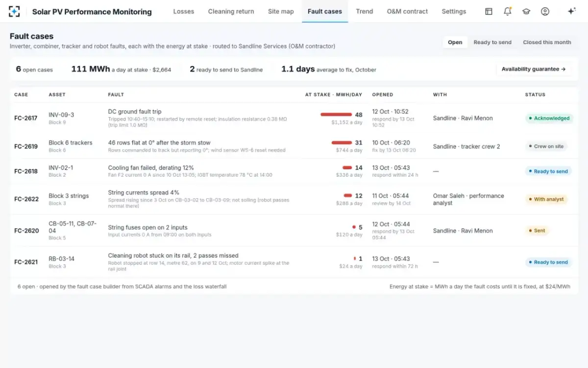Image resolution: width=588 pixels, height=368 pixels.
Task: Click Cleaning robot stuck on its rail fault
Action: (173, 255)
